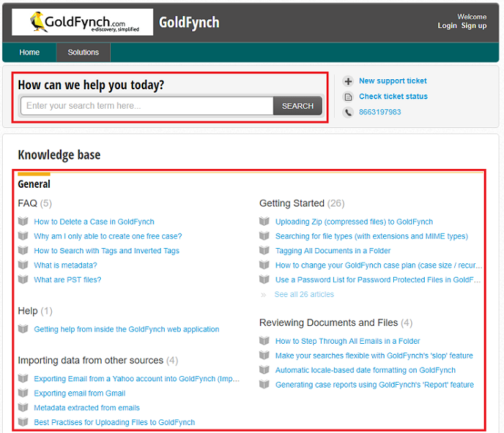Click book icon next to Getting help from inside GoldFynch
504x433 pixels.
pyautogui.click(x=23, y=329)
